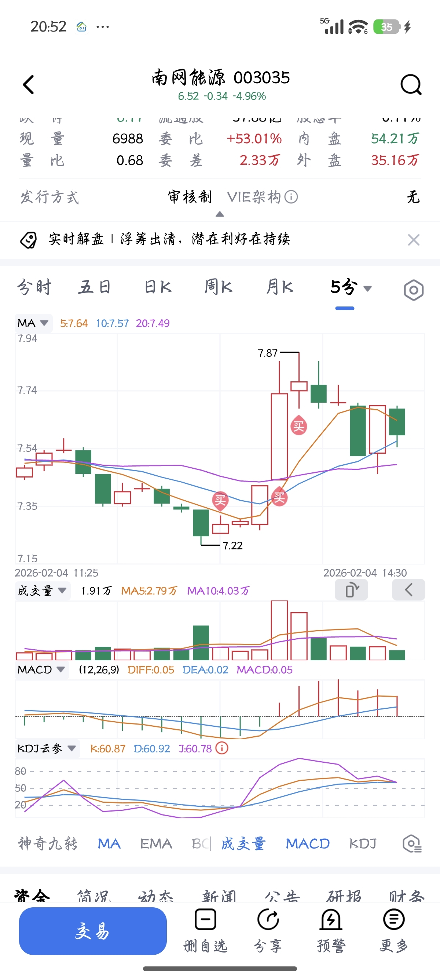Tap the app notification icon in status bar
Image resolution: width=440 pixels, height=980 pixels.
81,27
